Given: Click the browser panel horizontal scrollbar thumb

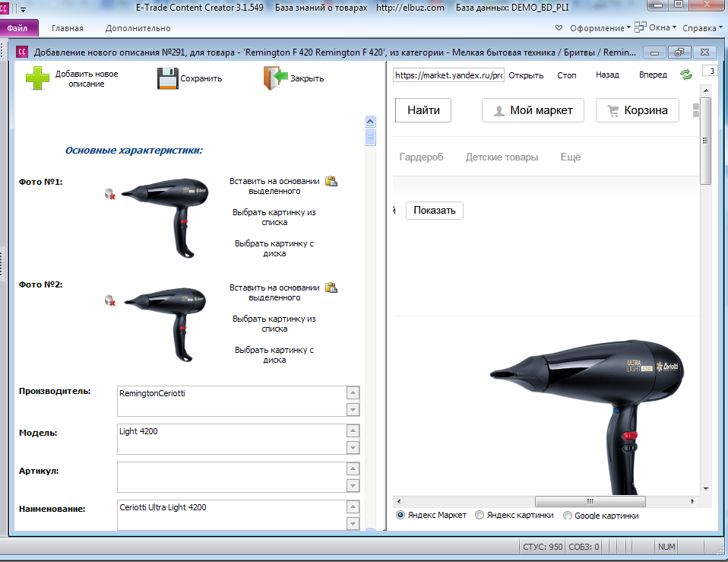Looking at the screenshot, I should click(590, 501).
